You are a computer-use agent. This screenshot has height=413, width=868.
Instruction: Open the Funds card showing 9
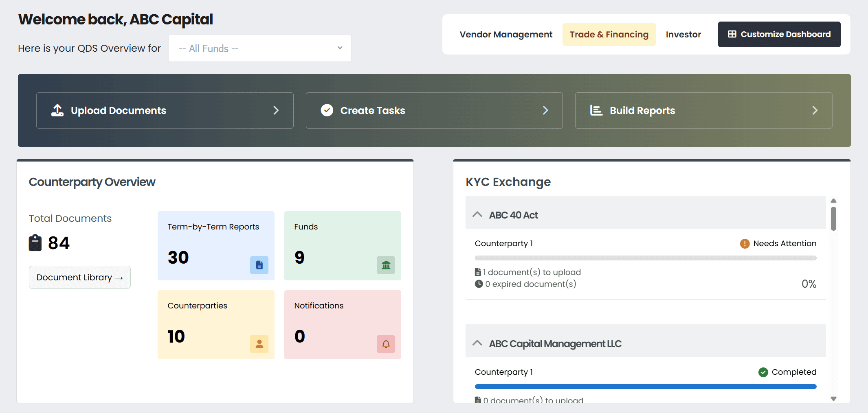(x=343, y=246)
